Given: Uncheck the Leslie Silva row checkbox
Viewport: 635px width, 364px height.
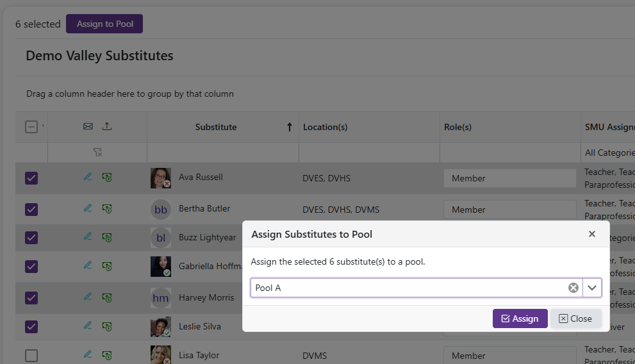Looking at the screenshot, I should tap(31, 327).
